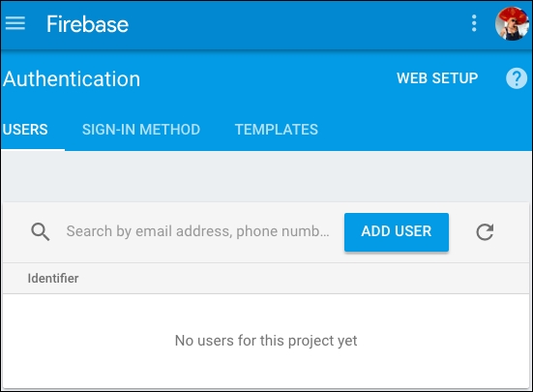This screenshot has height=392, width=533.
Task: Click the blank header area right of TEMPLATES
Action: [x=425, y=130]
